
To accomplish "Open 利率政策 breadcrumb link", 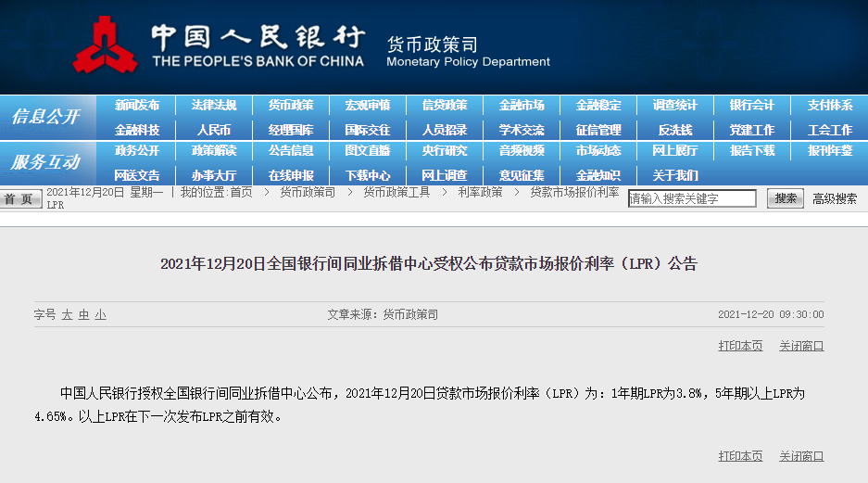I will [x=480, y=192].
